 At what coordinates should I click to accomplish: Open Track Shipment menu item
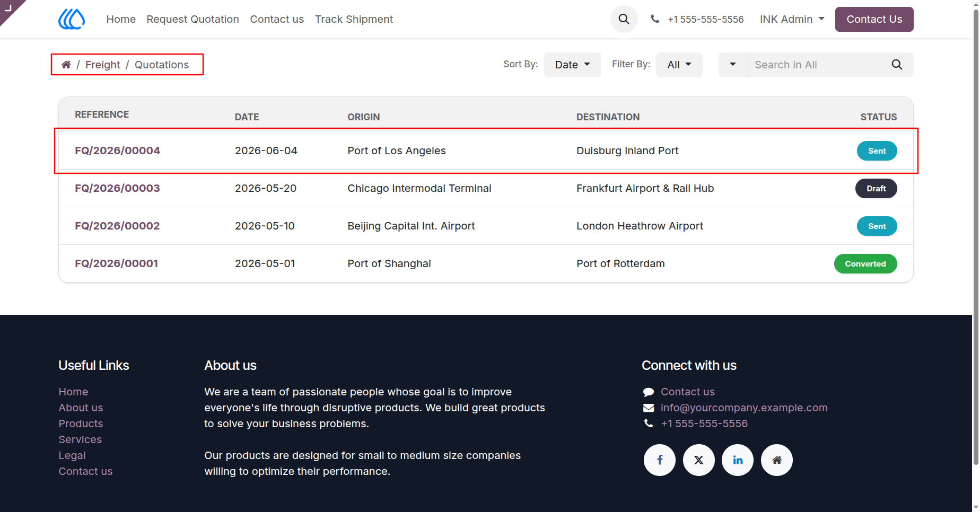point(354,19)
